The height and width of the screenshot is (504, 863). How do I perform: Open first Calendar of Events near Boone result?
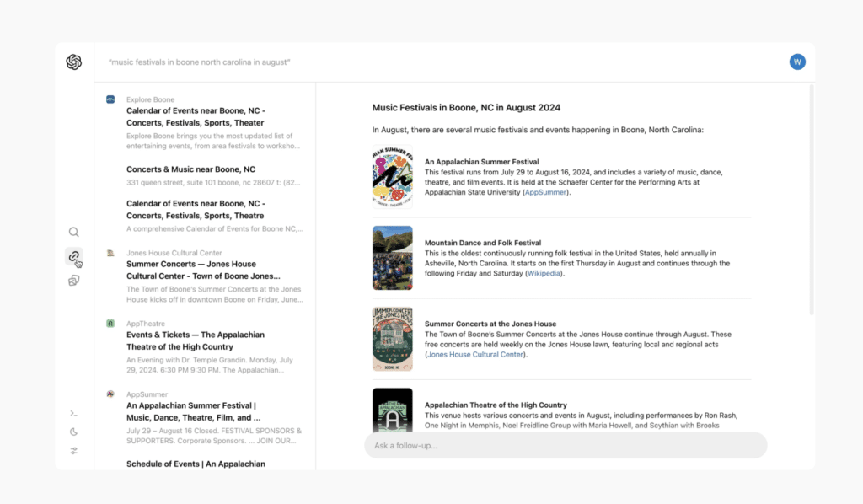point(196,116)
